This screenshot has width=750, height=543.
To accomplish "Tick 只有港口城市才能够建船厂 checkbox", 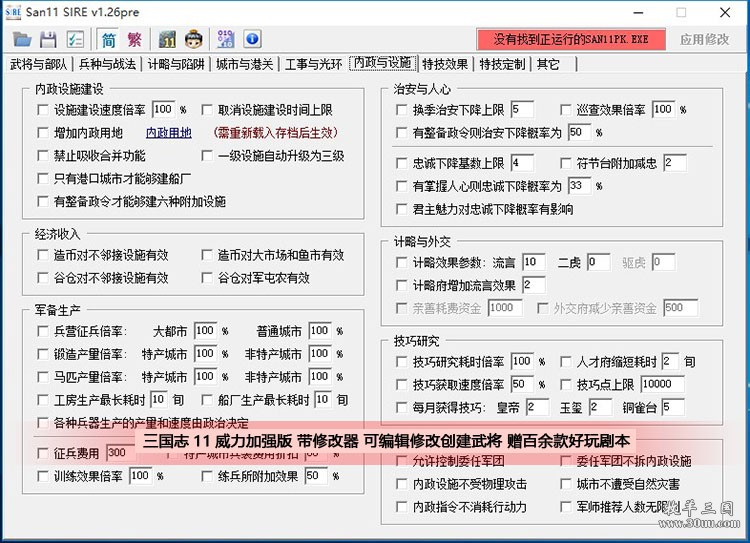I will click(x=43, y=178).
